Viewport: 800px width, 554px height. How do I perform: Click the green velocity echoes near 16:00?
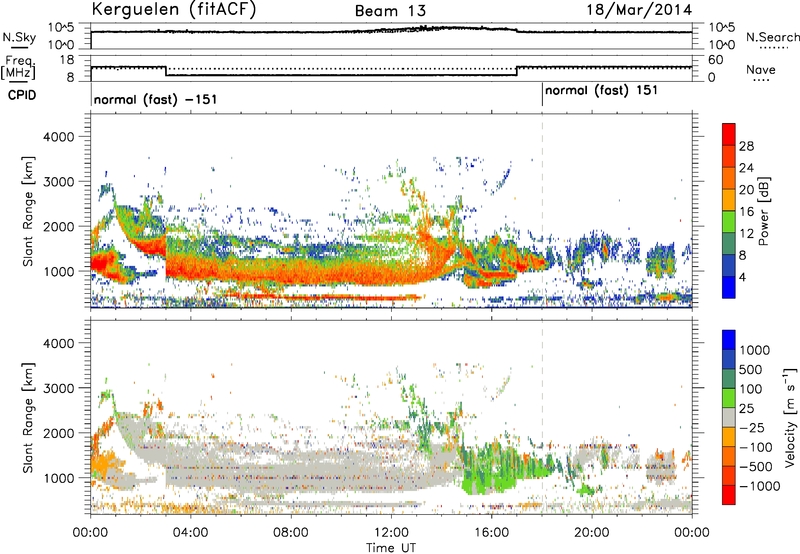click(492, 467)
